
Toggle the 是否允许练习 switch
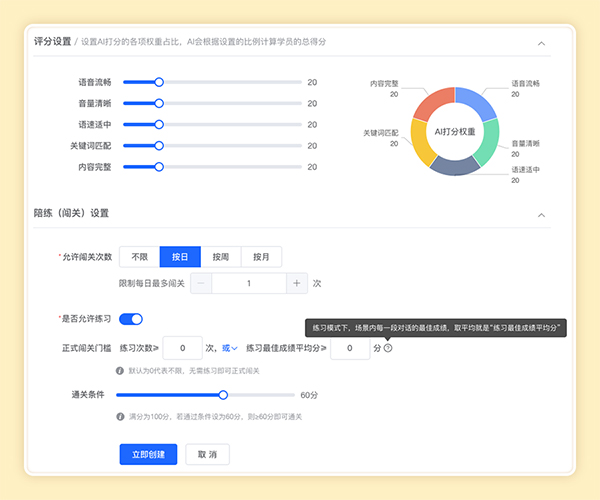131,319
